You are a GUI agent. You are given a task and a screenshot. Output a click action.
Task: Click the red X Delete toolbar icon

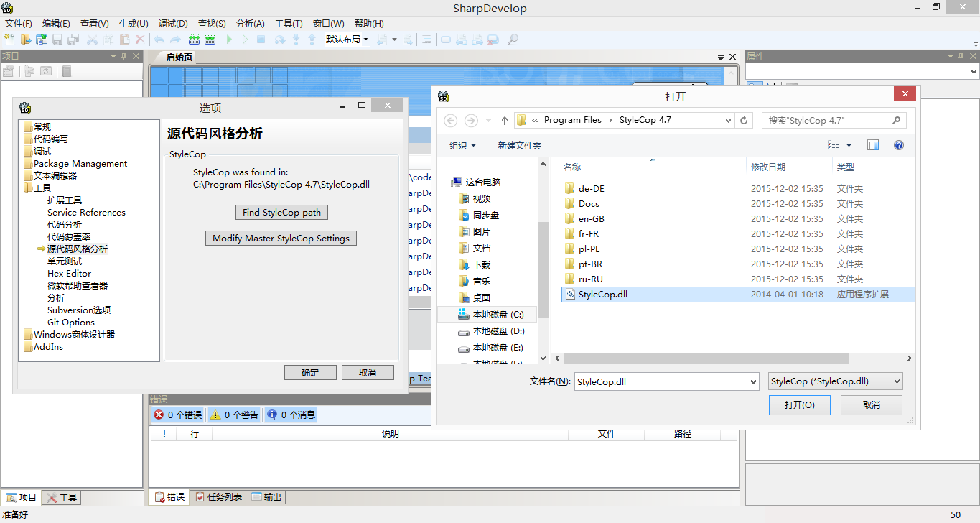click(x=140, y=40)
